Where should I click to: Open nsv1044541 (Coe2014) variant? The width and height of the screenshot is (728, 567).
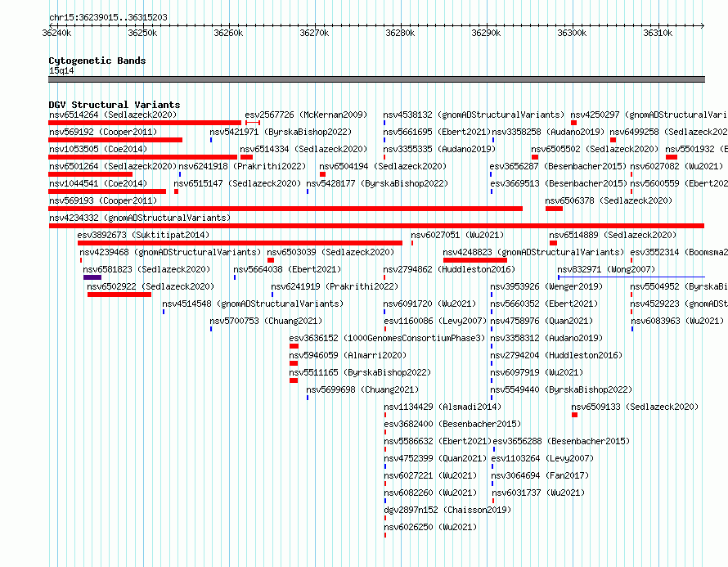[98, 183]
